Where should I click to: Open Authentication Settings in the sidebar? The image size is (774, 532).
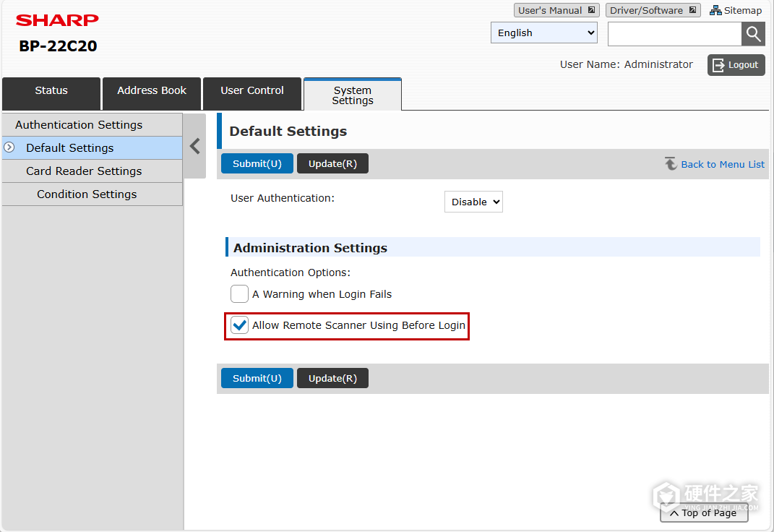[93, 125]
